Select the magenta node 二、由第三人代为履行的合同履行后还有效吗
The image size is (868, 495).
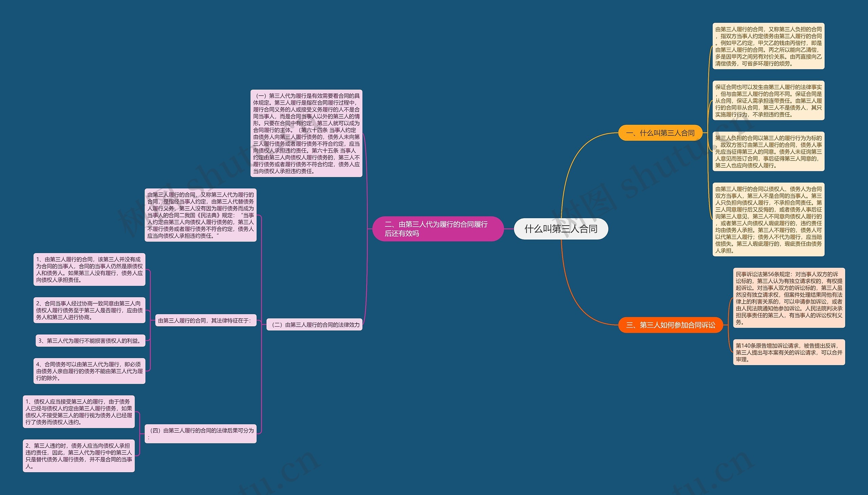[437, 229]
